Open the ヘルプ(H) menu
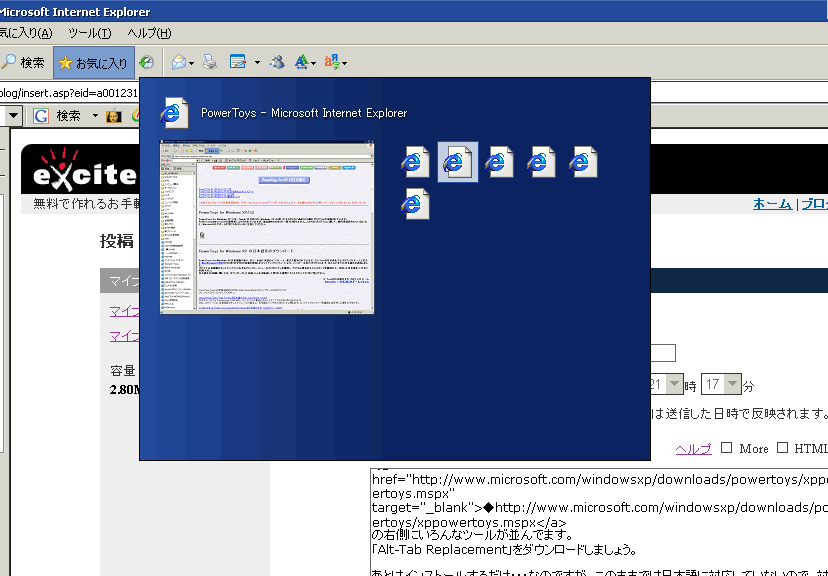The image size is (828, 576). pyautogui.click(x=149, y=33)
